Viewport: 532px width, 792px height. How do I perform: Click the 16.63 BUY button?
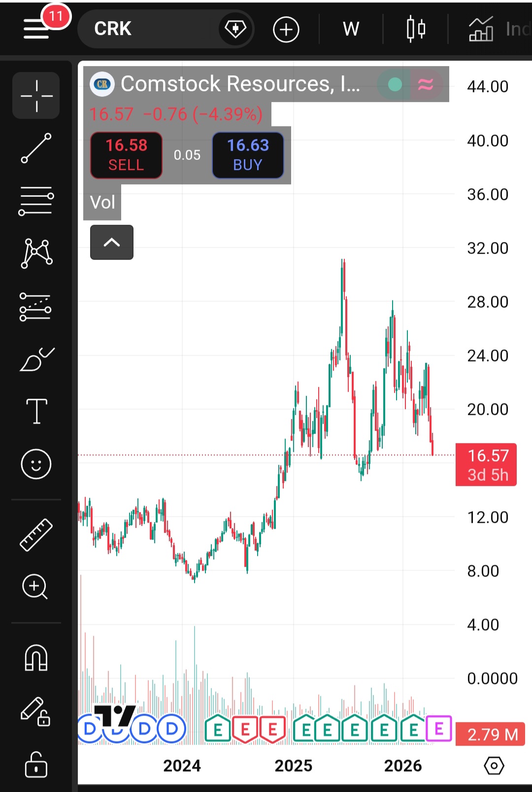(x=248, y=155)
